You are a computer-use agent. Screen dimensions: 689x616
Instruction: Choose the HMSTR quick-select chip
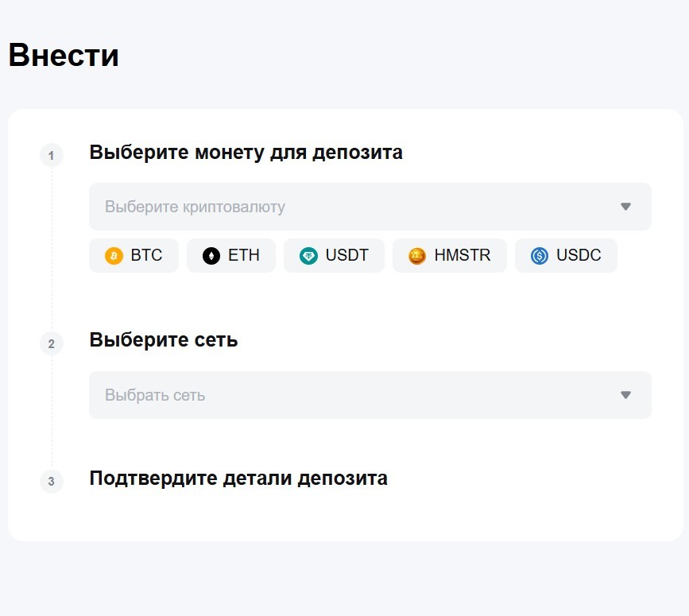450,255
